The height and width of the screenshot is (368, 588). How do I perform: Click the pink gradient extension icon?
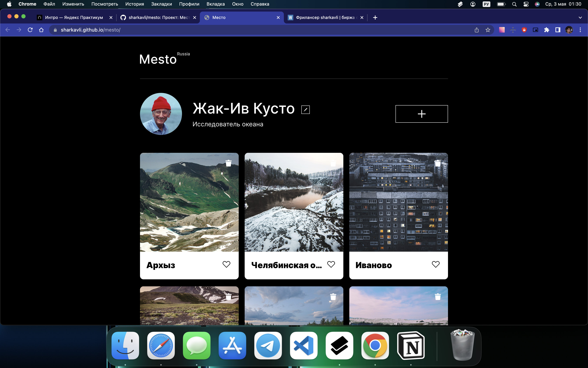(x=502, y=30)
